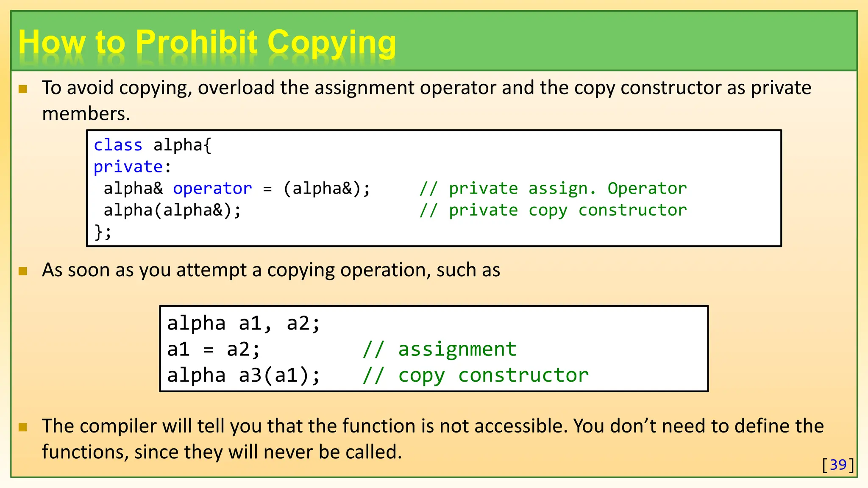Click 'The compiler will tell you that the function'
The image size is (868, 488).
point(229,426)
